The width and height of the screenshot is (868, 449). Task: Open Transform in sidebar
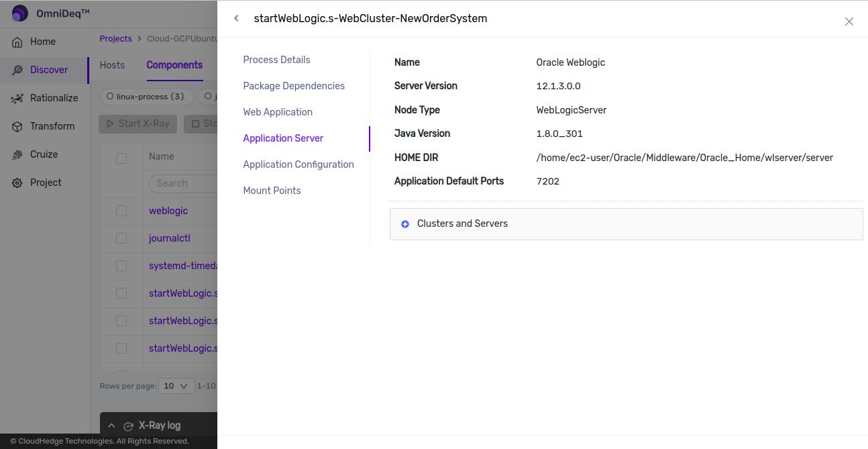(52, 126)
